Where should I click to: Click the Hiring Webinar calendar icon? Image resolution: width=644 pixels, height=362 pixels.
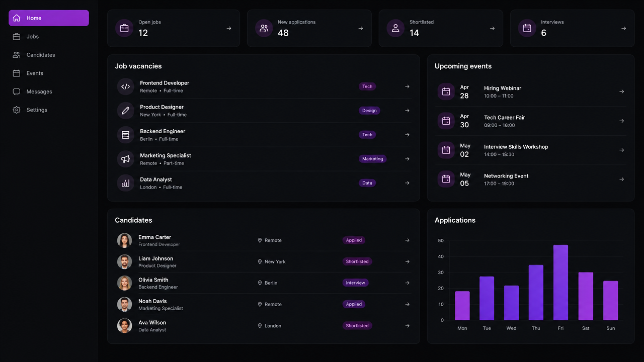[x=446, y=92]
